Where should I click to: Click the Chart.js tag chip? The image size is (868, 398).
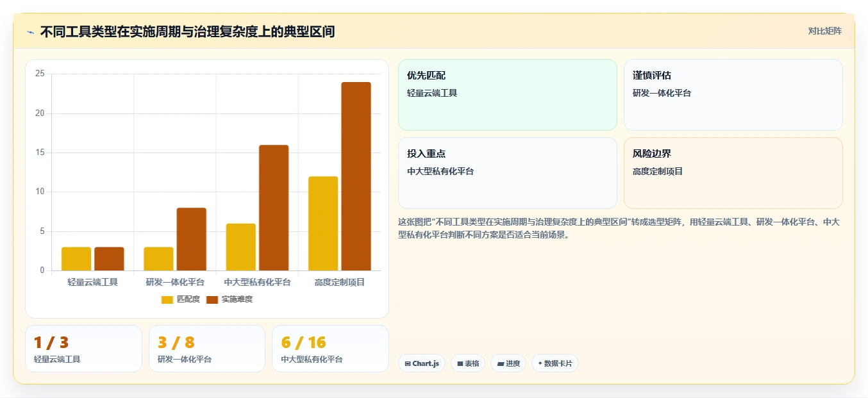coord(422,363)
